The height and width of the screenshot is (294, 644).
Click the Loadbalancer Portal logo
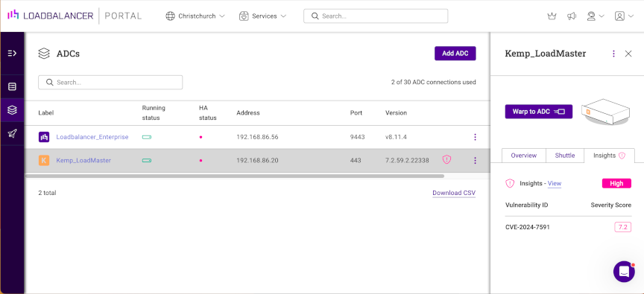click(75, 16)
